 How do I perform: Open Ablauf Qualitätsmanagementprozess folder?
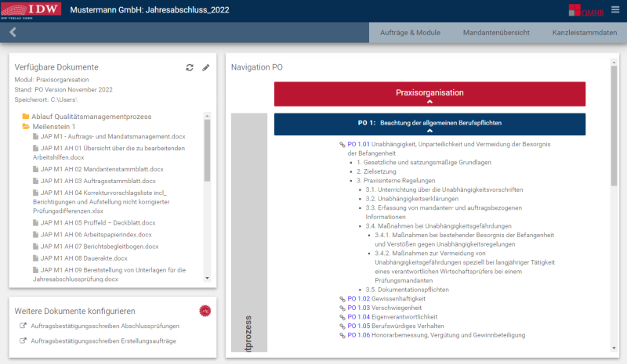[87, 117]
